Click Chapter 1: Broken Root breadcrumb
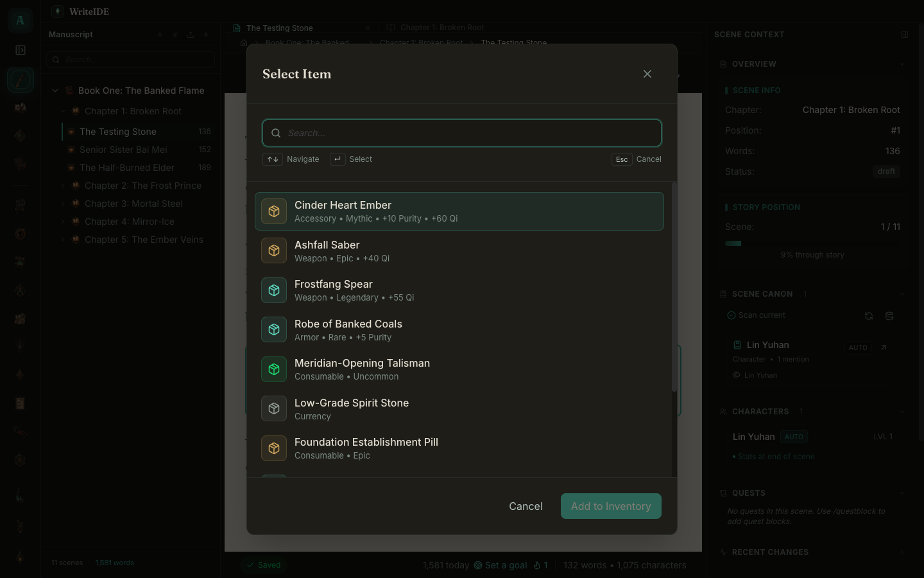Viewport: 924px width, 578px height. (x=421, y=43)
